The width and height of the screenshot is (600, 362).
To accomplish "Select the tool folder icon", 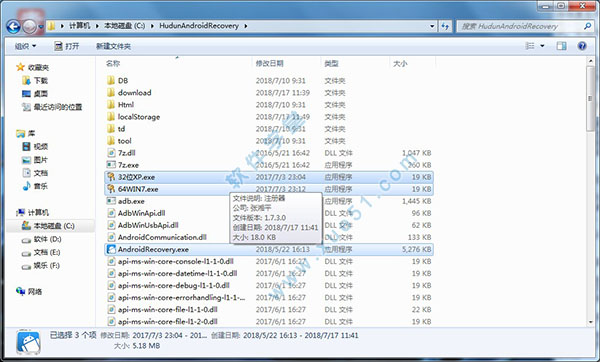I will click(111, 140).
